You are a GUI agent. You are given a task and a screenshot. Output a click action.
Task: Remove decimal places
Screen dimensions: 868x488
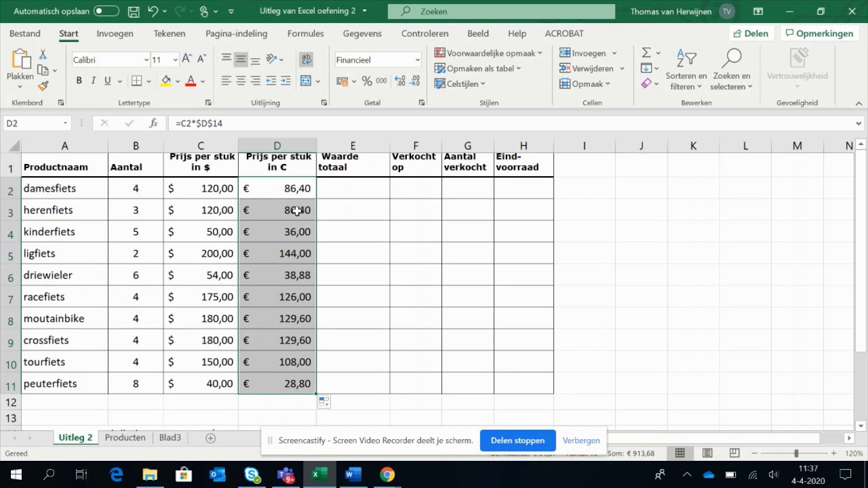tap(414, 81)
